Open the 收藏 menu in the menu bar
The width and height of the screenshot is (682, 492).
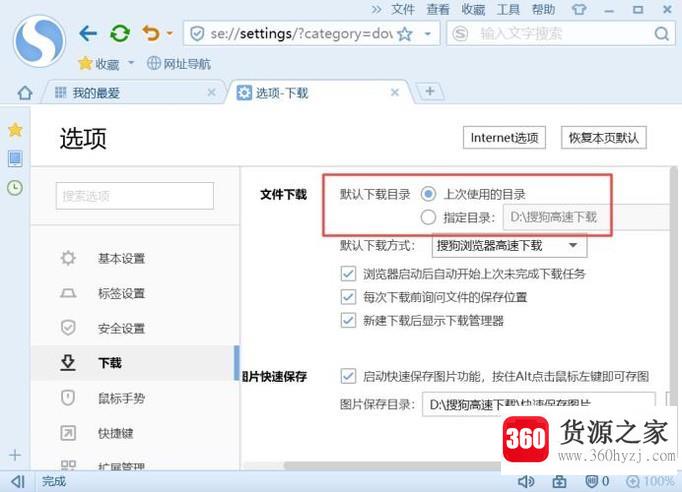pyautogui.click(x=473, y=9)
